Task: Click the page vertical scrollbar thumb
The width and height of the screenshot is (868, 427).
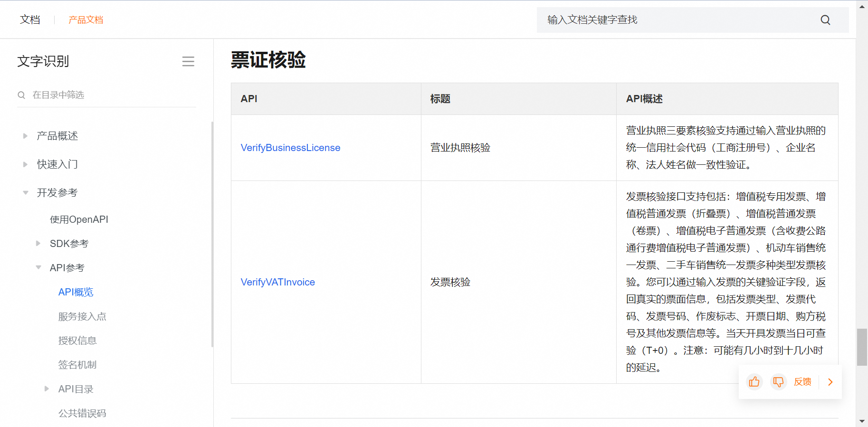Action: pos(862,347)
